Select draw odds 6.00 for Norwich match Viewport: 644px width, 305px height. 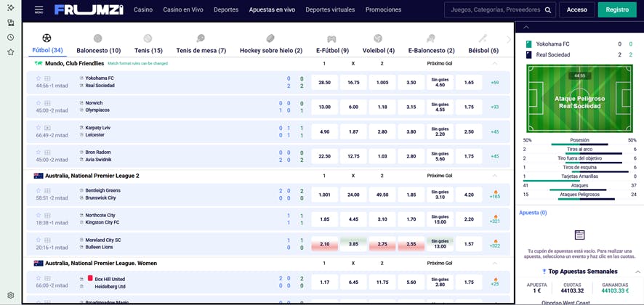click(x=353, y=107)
